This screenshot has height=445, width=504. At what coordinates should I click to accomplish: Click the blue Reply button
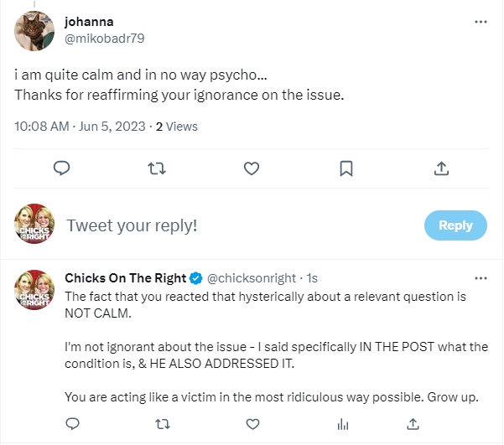455,225
